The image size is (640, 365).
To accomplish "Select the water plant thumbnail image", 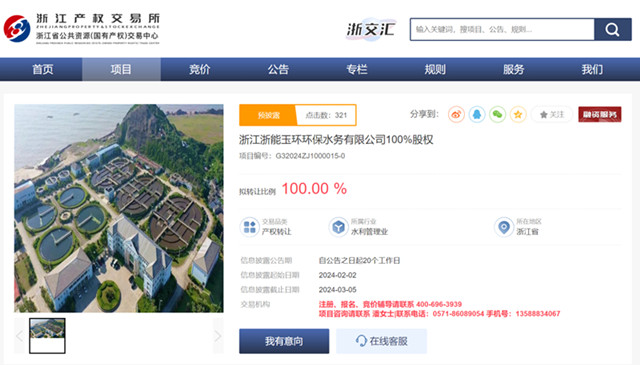I will (x=47, y=336).
